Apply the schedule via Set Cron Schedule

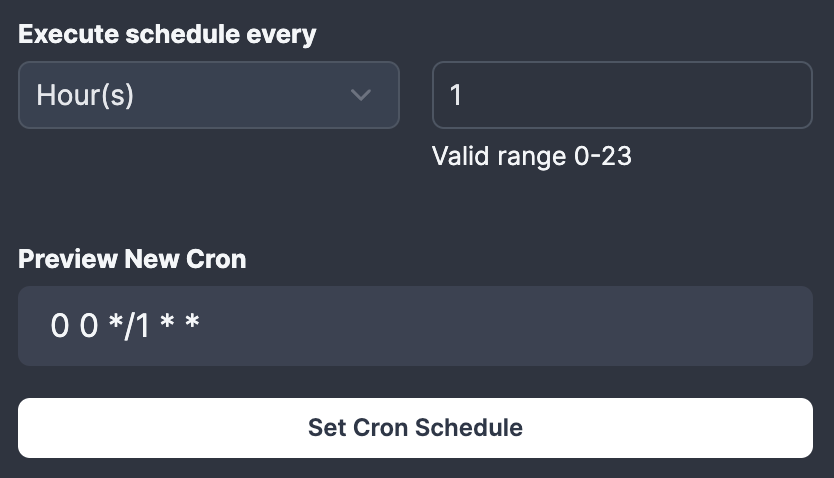[415, 428]
